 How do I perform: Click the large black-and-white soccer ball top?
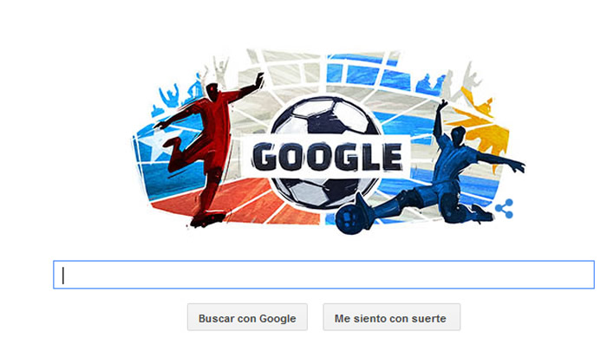point(325,116)
